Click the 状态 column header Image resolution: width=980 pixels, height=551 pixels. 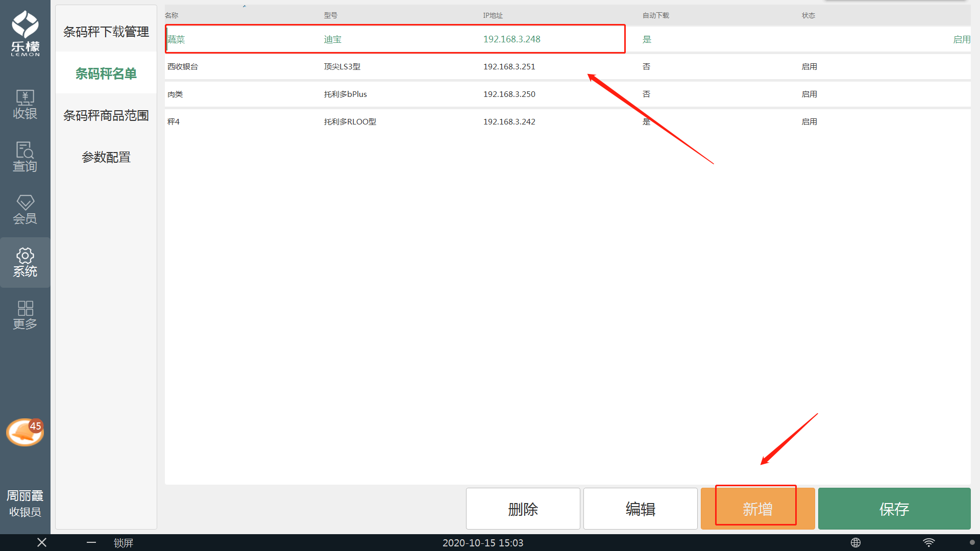[x=808, y=15]
